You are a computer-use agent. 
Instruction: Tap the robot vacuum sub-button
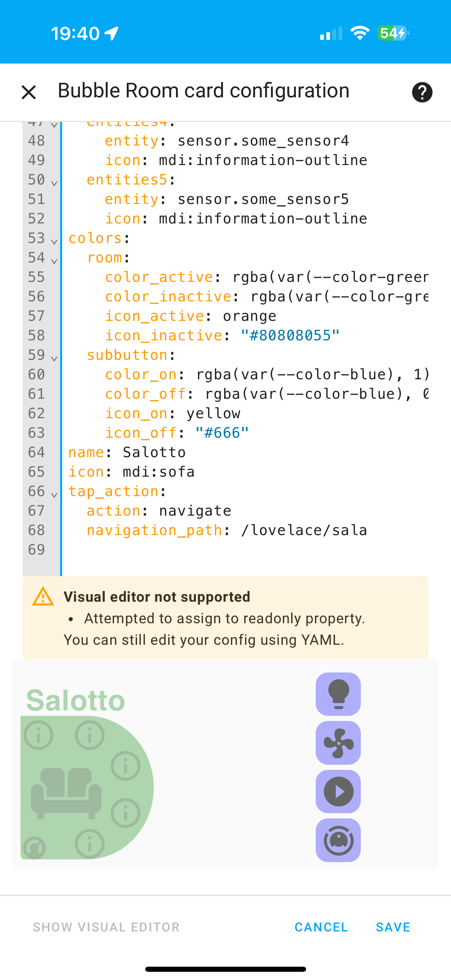tap(338, 840)
